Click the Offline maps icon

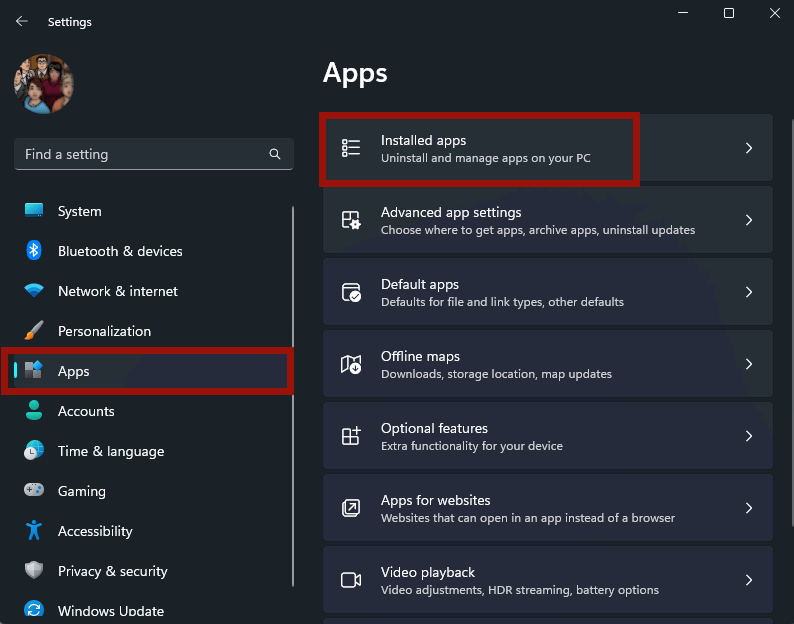(351, 364)
